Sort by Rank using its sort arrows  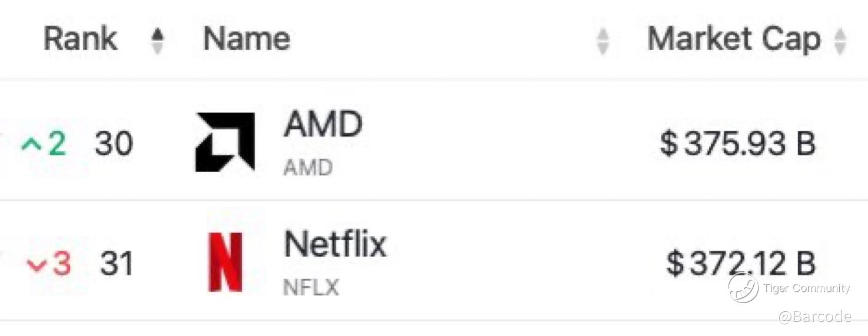[x=157, y=42]
